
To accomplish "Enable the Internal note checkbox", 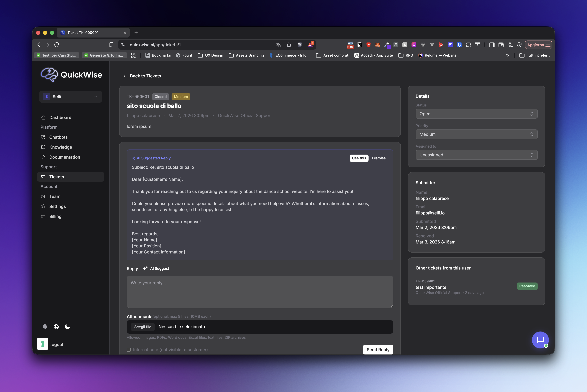I will click(129, 350).
